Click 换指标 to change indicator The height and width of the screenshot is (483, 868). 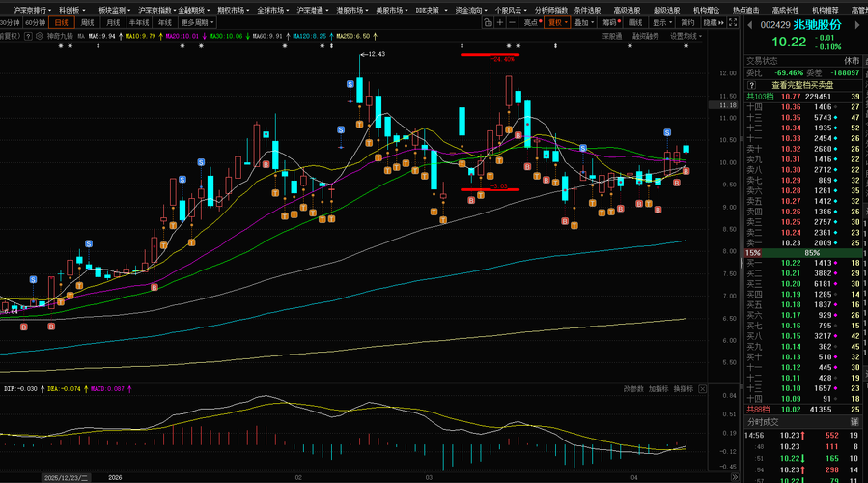(684, 388)
